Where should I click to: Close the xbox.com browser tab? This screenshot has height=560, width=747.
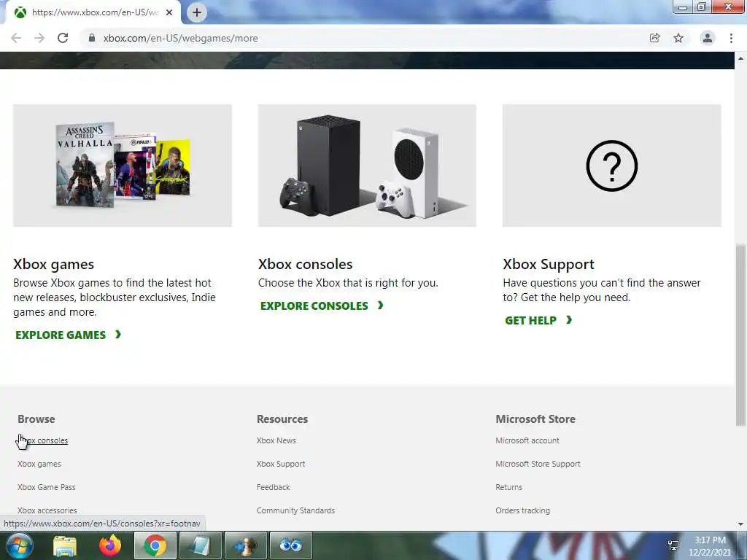(169, 12)
